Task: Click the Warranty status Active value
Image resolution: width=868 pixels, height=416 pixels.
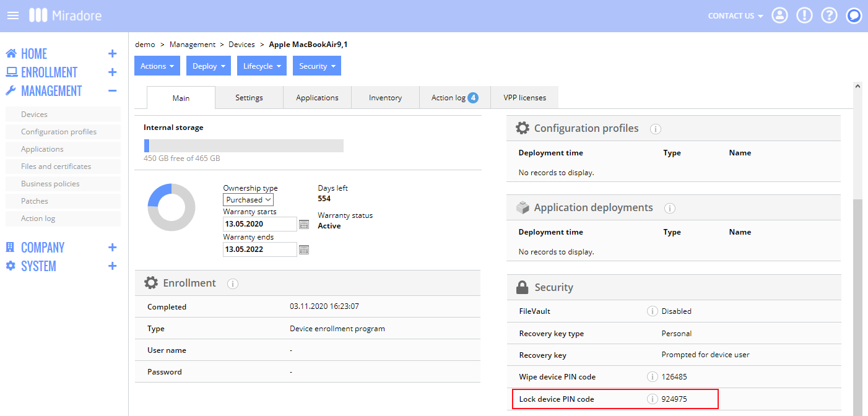Action: point(329,226)
